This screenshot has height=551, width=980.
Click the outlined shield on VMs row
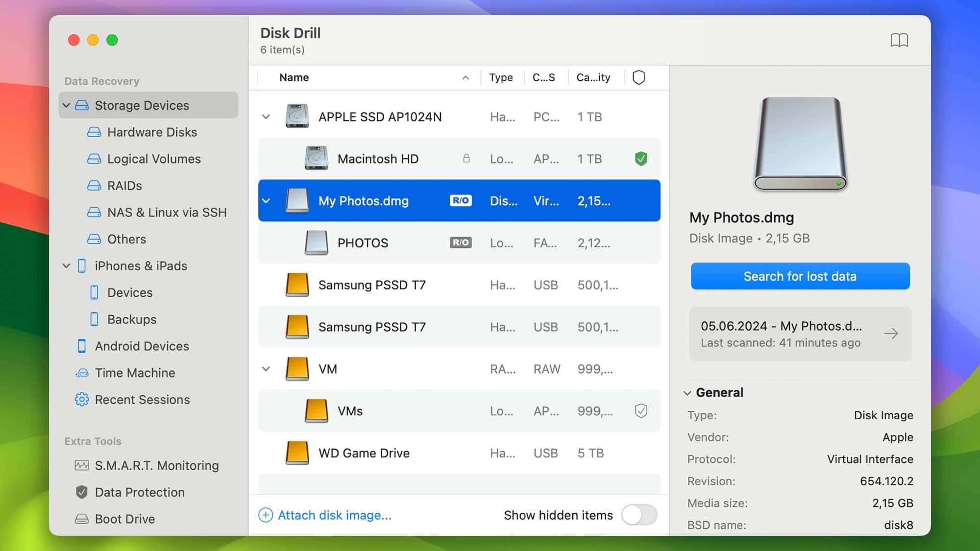(x=641, y=411)
